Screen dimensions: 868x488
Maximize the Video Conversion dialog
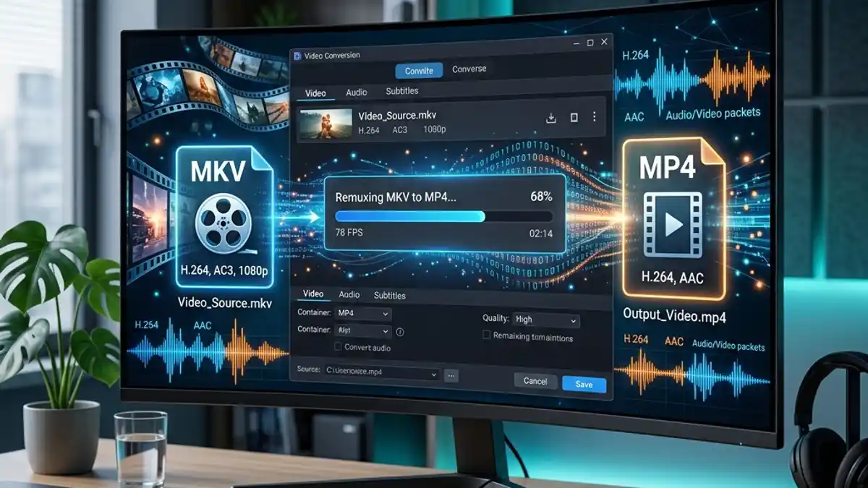(590, 43)
